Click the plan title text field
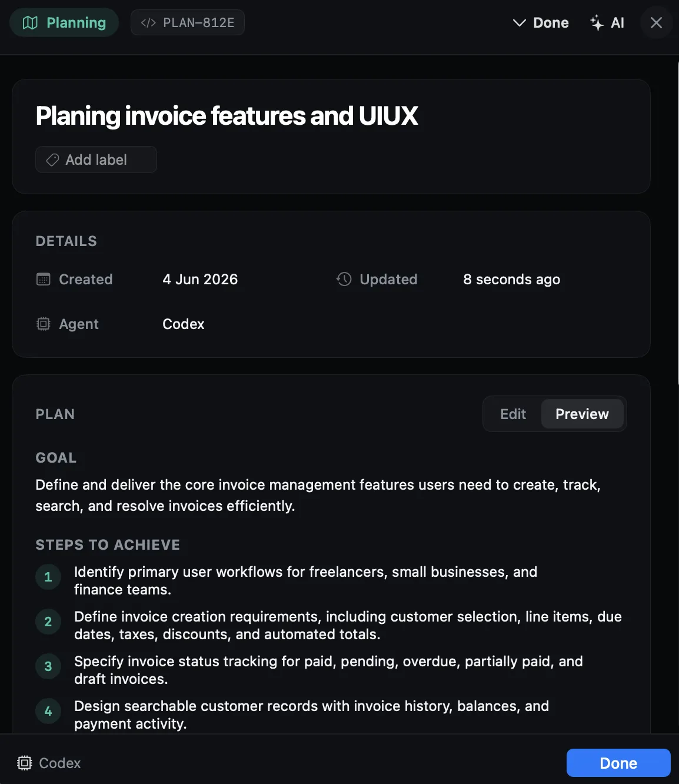The height and width of the screenshot is (784, 679). [227, 115]
